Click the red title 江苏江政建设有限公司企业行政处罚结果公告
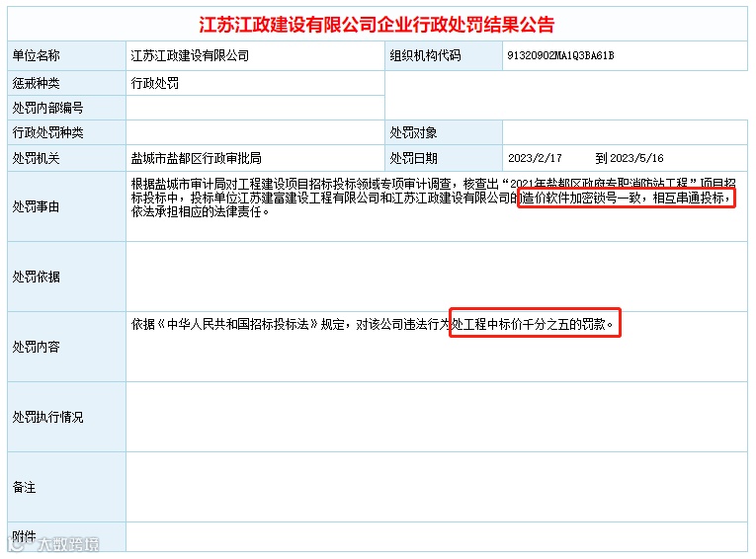756x559 pixels. coord(377,24)
